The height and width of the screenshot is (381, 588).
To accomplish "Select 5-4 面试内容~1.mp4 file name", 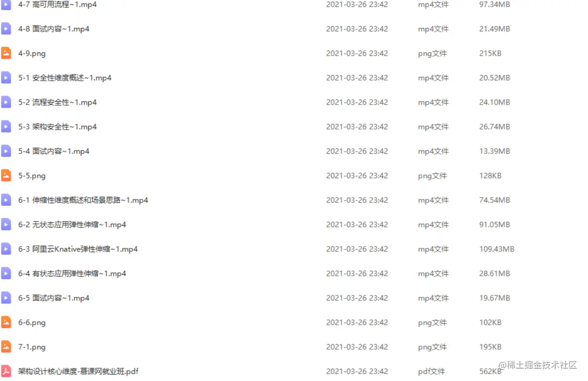I will 54,151.
